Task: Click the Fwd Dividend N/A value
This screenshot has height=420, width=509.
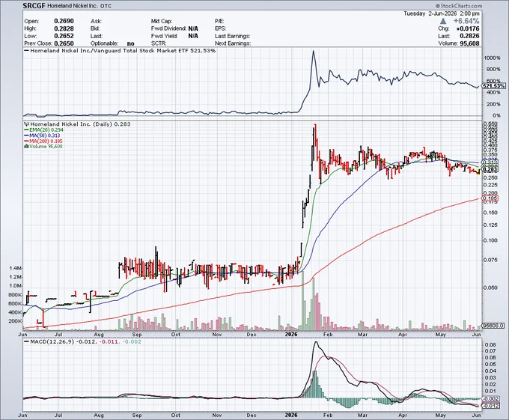Action: (x=193, y=28)
